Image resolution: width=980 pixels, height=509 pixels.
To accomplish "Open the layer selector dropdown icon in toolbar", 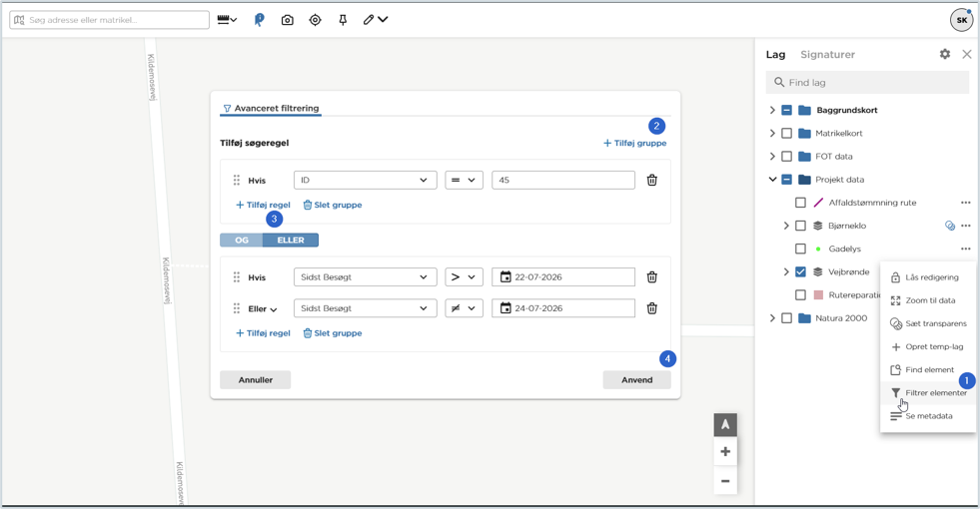I will tap(227, 20).
